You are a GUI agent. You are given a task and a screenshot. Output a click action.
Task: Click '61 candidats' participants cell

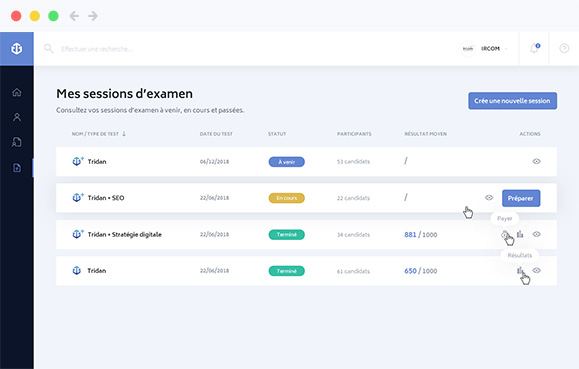353,271
